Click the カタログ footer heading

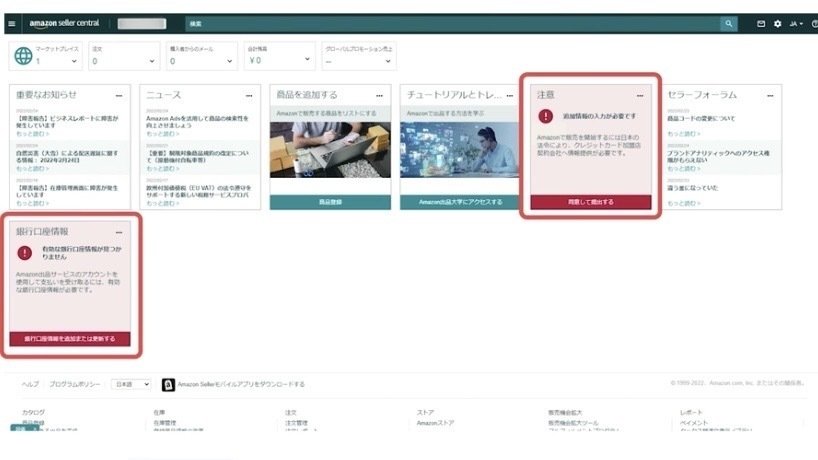[33, 412]
